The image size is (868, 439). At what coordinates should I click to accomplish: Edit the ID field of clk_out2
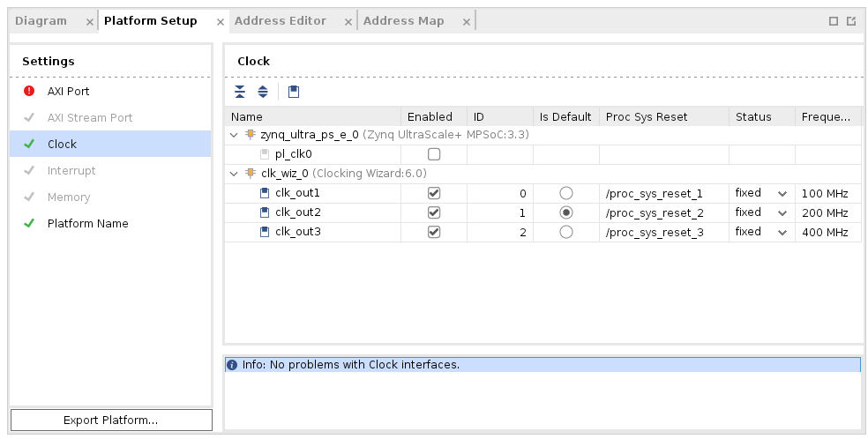coord(499,212)
